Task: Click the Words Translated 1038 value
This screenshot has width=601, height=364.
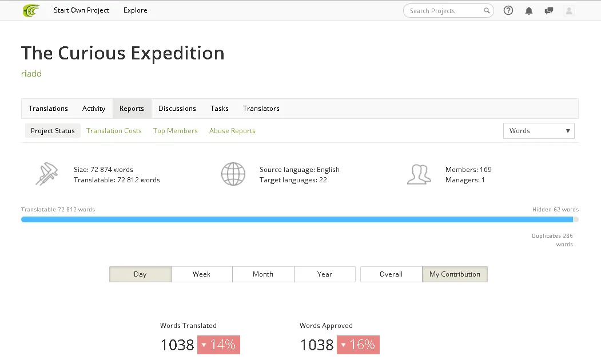Action: pyautogui.click(x=177, y=345)
